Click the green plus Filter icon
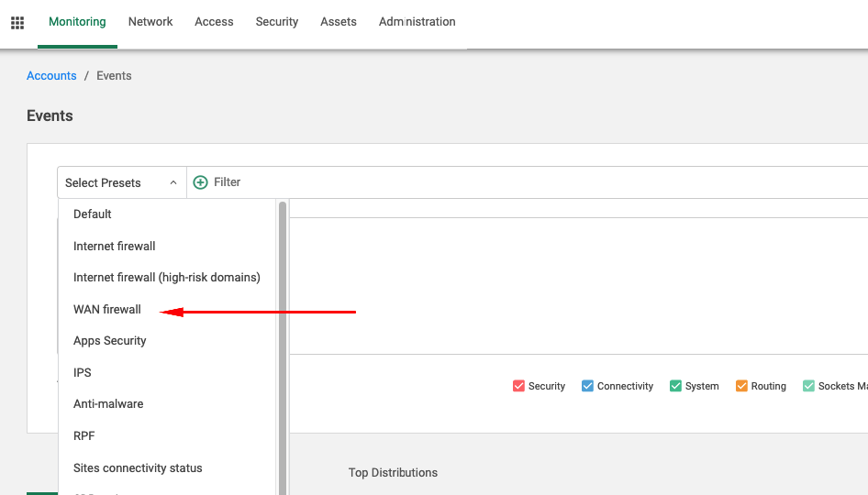Image resolution: width=868 pixels, height=495 pixels. 201,182
